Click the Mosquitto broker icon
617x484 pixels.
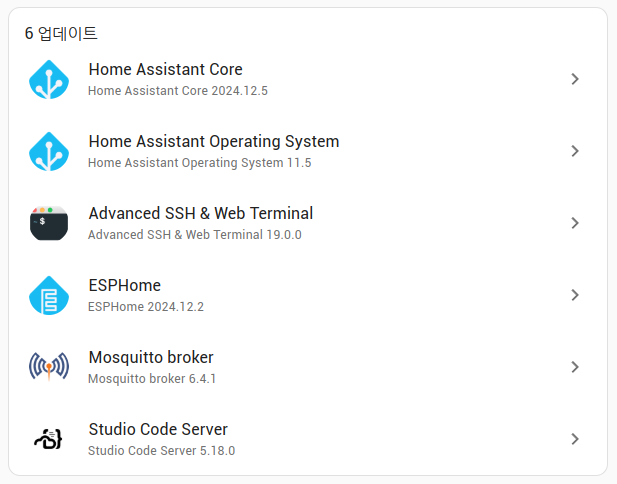(x=48, y=367)
